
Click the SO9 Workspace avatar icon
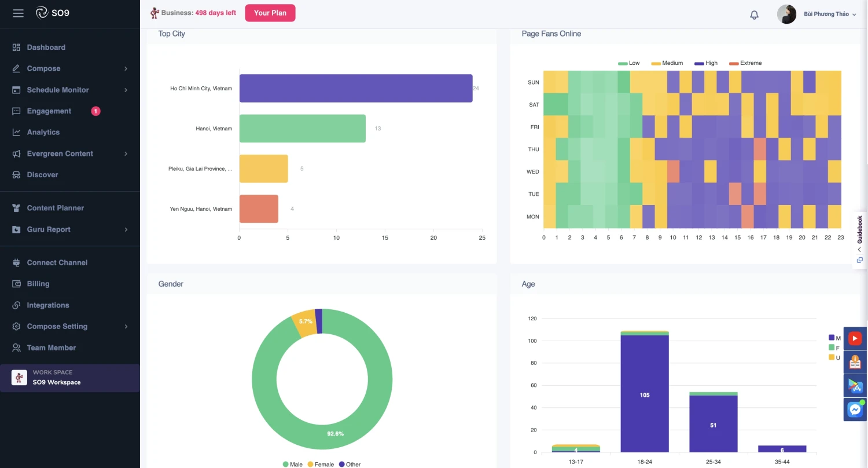[x=19, y=378]
